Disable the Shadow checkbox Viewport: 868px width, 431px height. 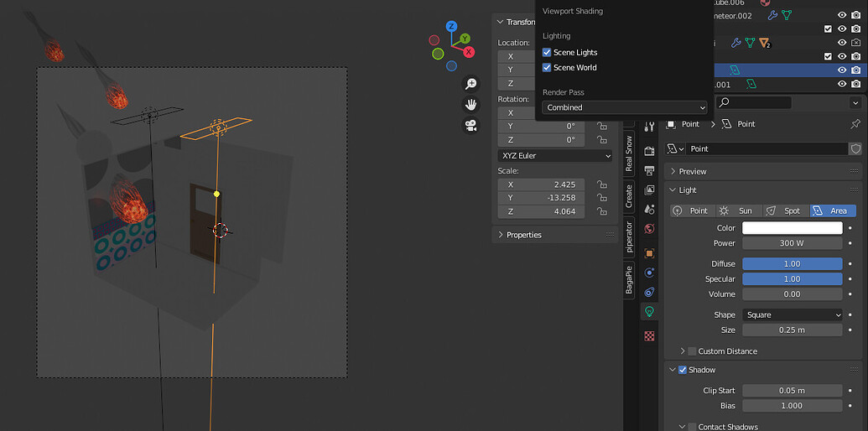pos(683,370)
